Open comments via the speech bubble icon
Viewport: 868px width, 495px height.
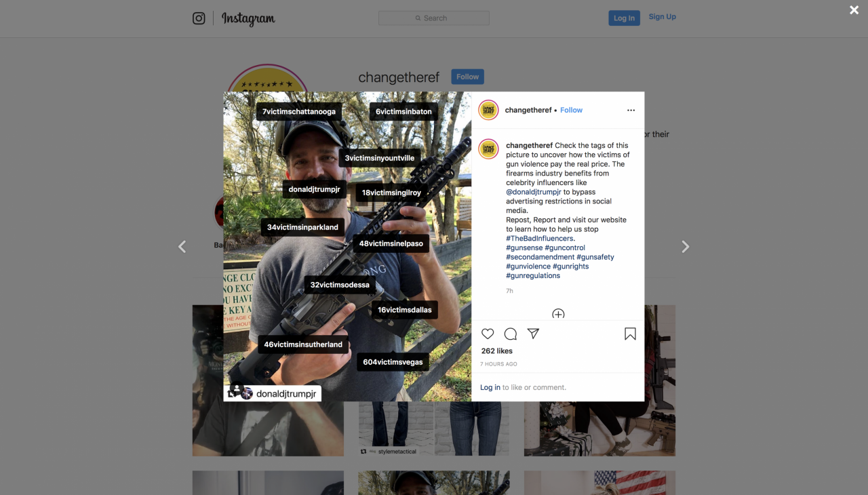pos(511,334)
